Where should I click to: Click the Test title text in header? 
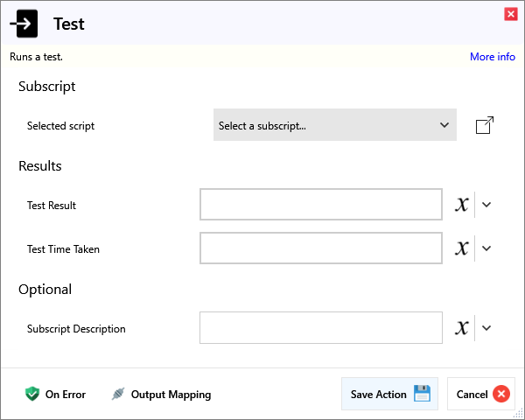click(69, 24)
